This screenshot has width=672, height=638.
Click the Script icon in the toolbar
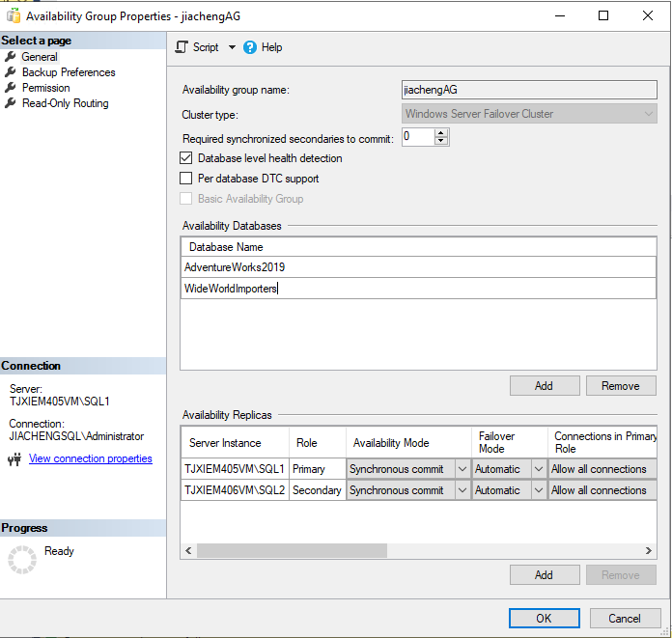coord(182,47)
